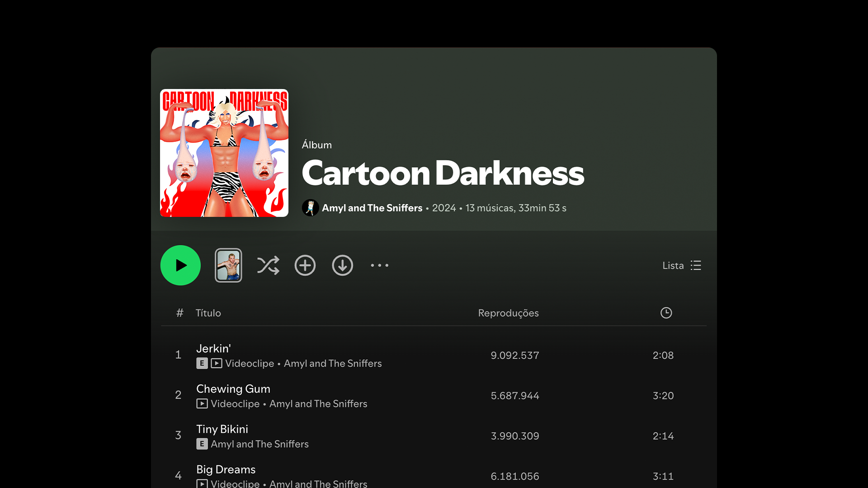Screen dimensions: 868x488
Task: Open artist link under Jerkin'
Action: coord(333,363)
